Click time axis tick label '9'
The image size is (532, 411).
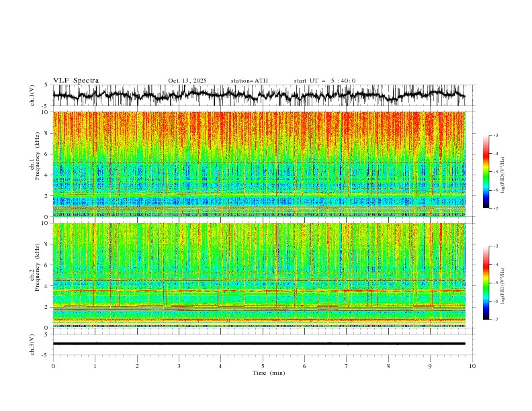(430, 366)
